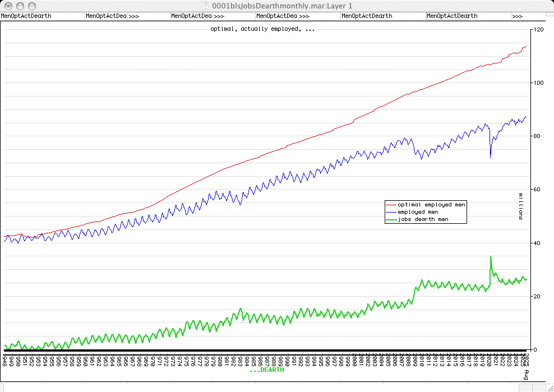Click the red line swatch in legend
This screenshot has width=554, height=392.
pyautogui.click(x=391, y=205)
